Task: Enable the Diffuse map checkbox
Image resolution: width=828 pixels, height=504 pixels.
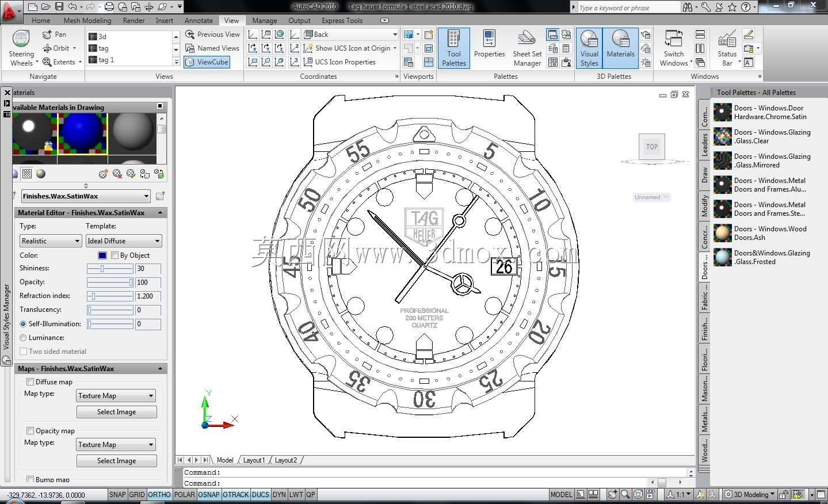Action: (x=30, y=382)
